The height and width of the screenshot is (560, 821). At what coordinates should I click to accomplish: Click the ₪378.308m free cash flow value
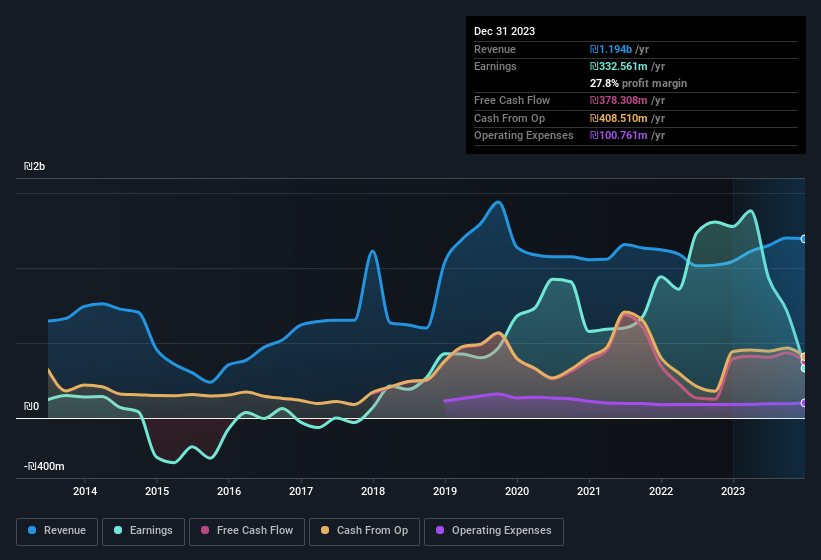point(618,100)
